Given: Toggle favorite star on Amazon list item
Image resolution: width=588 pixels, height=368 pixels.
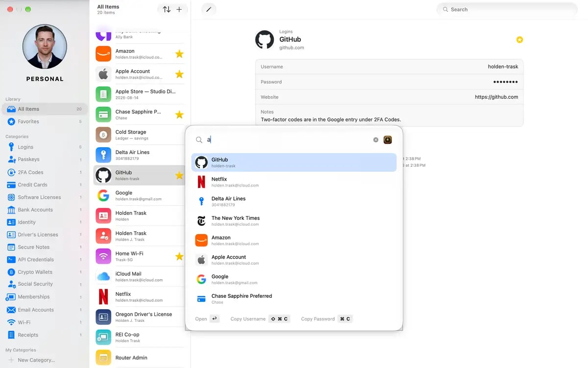Looking at the screenshot, I should (x=179, y=54).
